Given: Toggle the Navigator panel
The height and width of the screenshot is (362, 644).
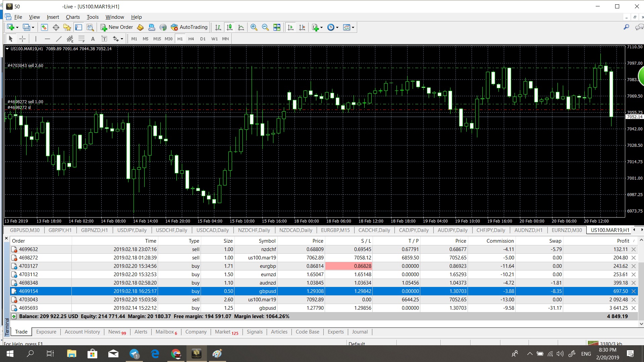Looking at the screenshot, I should pyautogui.click(x=67, y=27).
